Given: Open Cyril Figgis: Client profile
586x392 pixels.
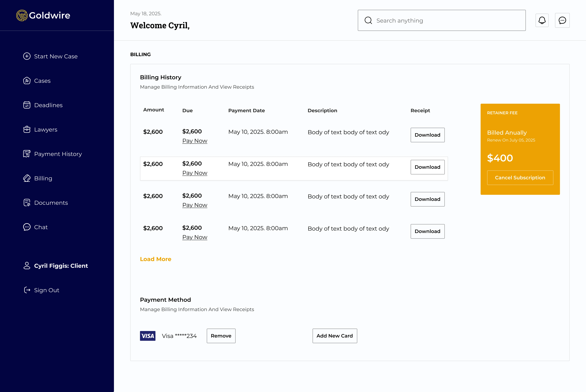Looking at the screenshot, I should coord(61,266).
